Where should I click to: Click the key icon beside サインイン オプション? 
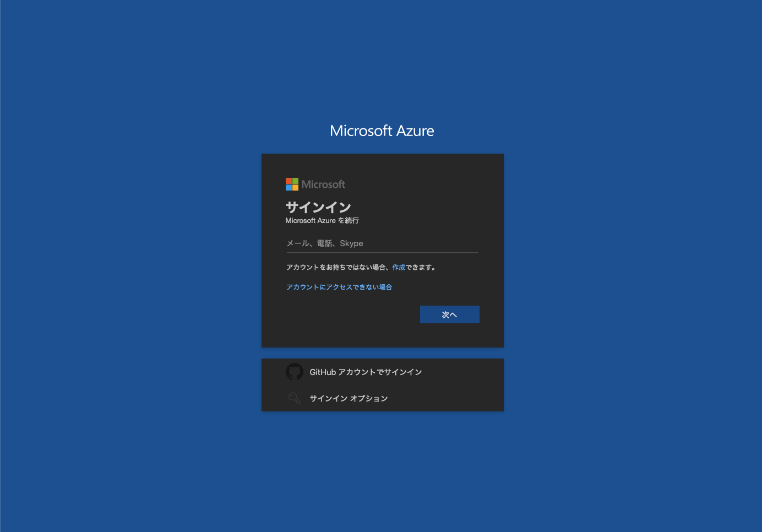coord(295,398)
